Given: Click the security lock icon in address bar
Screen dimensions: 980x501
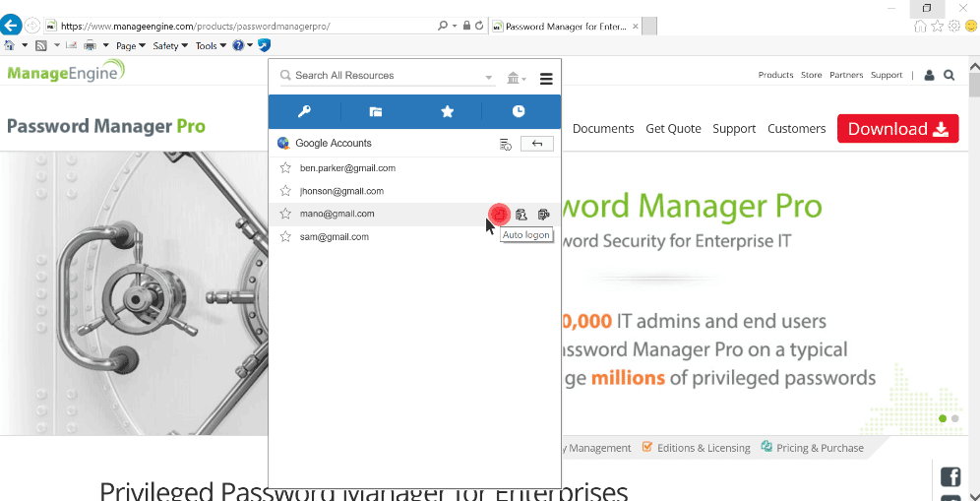Looking at the screenshot, I should [x=466, y=26].
